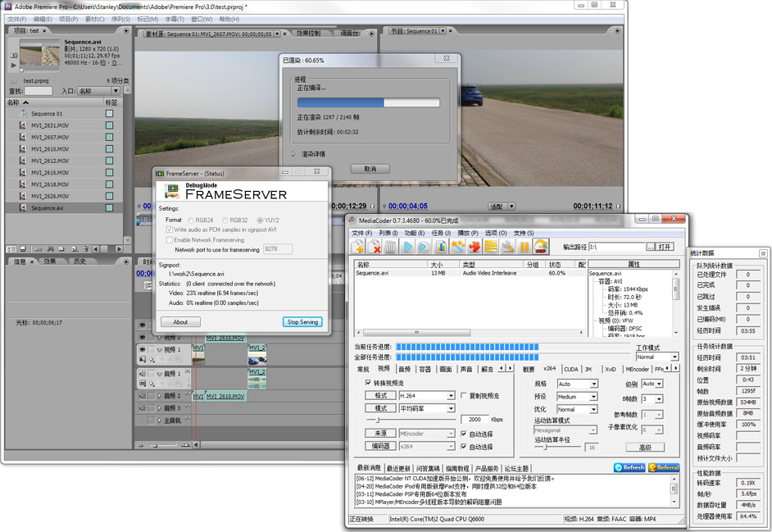Image resolution: width=772 pixels, height=532 pixels.
Task: Click the yellow list rows icon in MediaCoder
Action: [491, 246]
